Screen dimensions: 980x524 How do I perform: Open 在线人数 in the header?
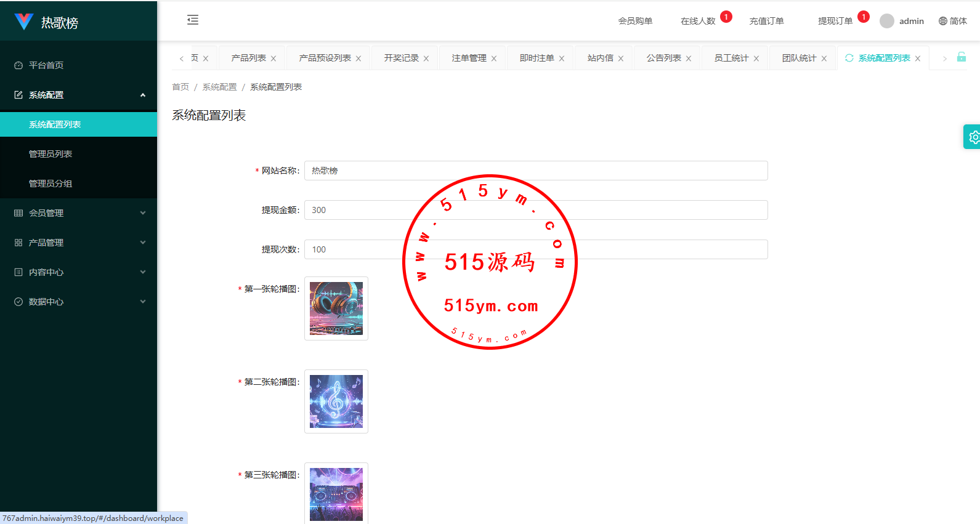698,21
